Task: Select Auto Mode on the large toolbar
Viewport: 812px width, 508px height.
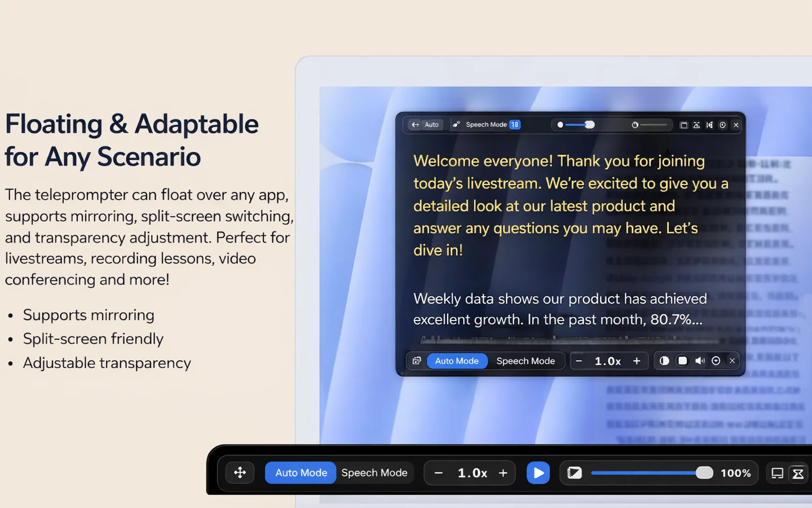Action: (301, 472)
